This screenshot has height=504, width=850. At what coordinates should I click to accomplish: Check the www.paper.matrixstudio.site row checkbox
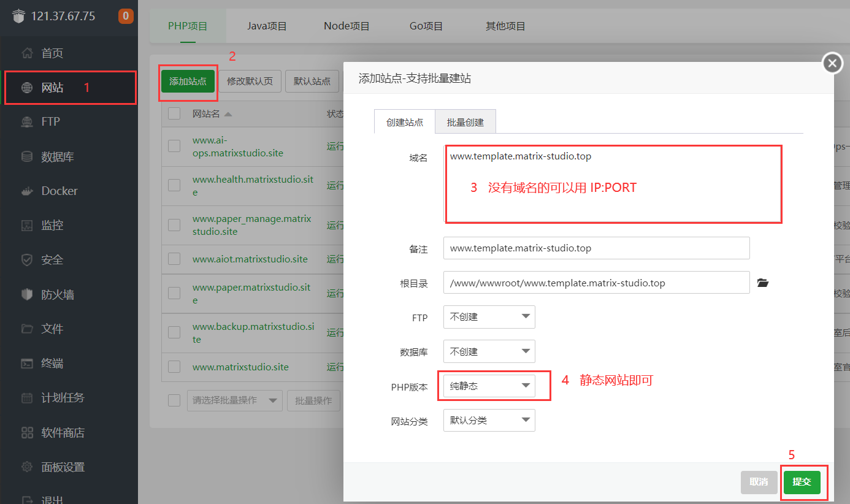(x=174, y=293)
